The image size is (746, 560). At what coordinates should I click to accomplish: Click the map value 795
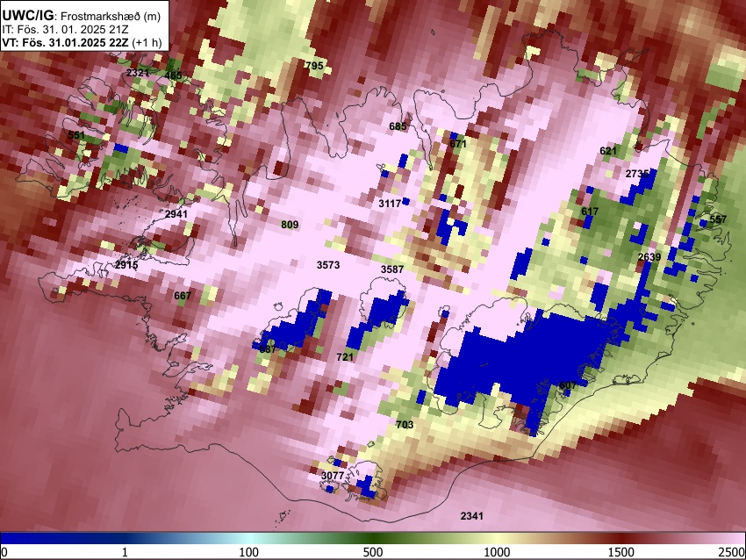314,66
